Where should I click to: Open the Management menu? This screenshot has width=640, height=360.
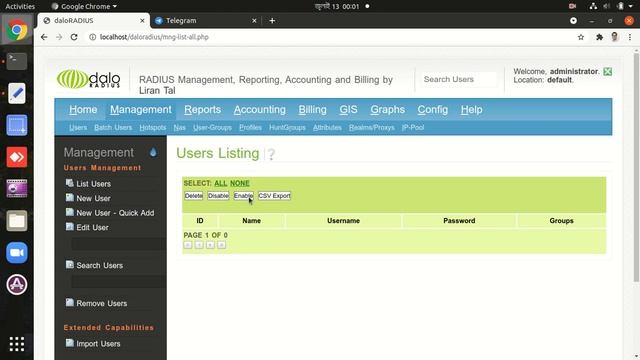(x=140, y=109)
